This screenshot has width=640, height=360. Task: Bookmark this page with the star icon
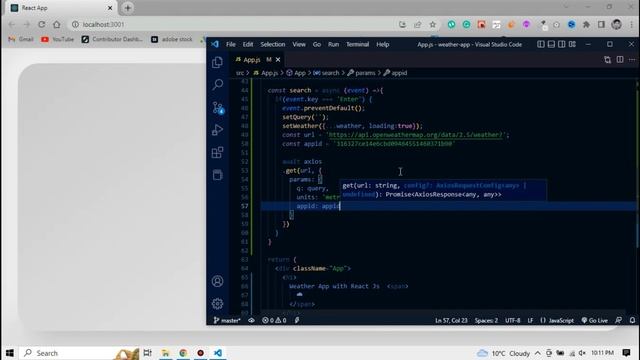pos(433,24)
